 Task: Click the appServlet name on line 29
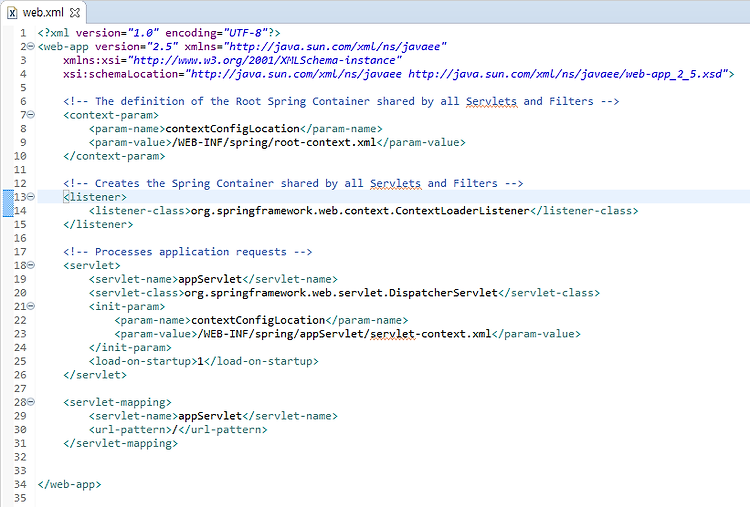point(210,416)
